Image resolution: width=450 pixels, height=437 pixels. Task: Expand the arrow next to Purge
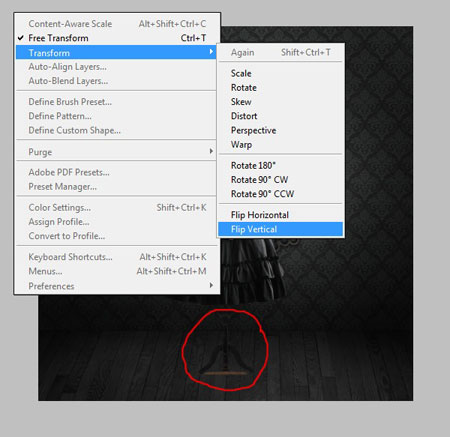(x=211, y=151)
